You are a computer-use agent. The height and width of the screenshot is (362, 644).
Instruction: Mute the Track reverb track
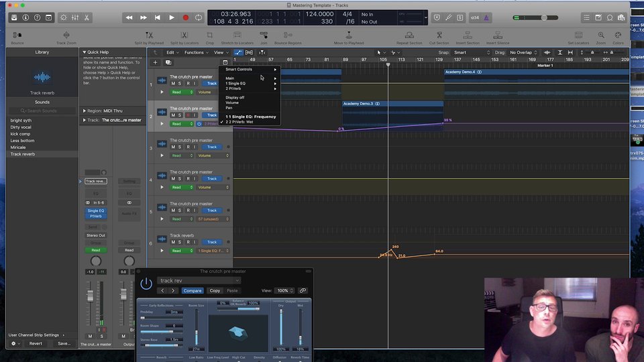173,242
